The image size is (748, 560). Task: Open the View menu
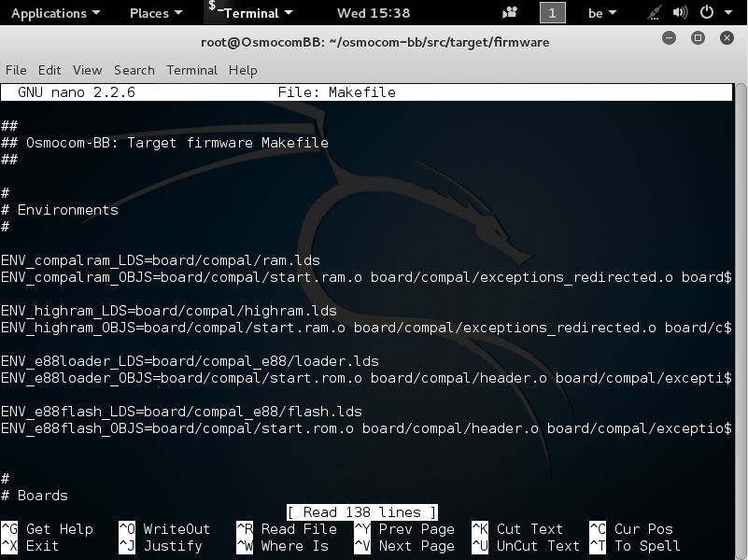click(x=87, y=70)
